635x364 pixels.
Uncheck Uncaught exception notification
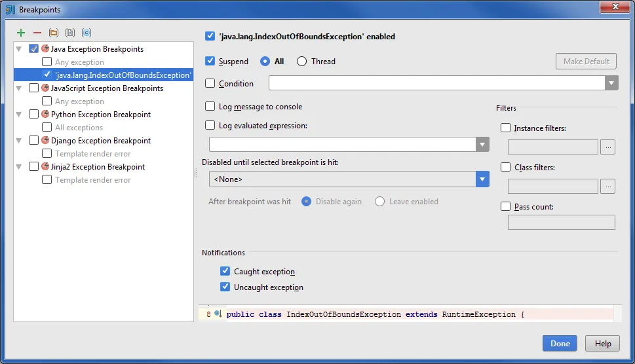coord(225,287)
